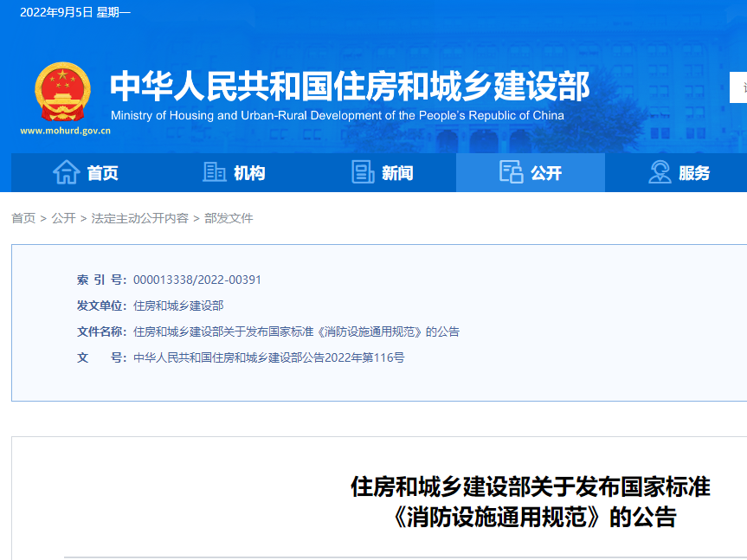Click the newspaper icon beside 新闻

pos(363,172)
